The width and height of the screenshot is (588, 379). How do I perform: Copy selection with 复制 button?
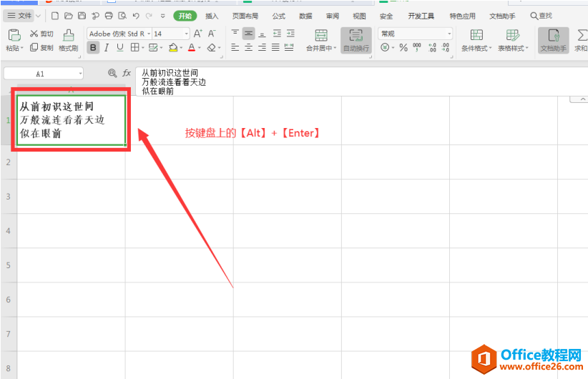41,48
